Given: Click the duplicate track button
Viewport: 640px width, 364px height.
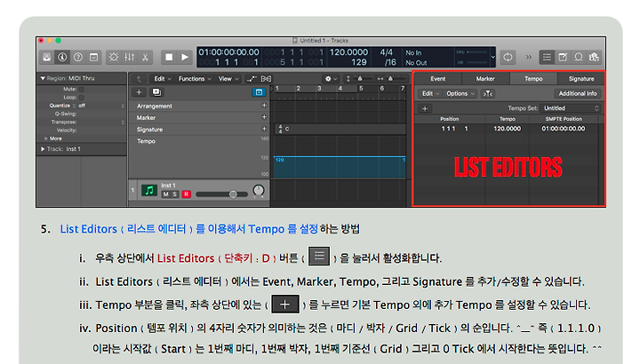Looking at the screenshot, I should click(x=156, y=92).
